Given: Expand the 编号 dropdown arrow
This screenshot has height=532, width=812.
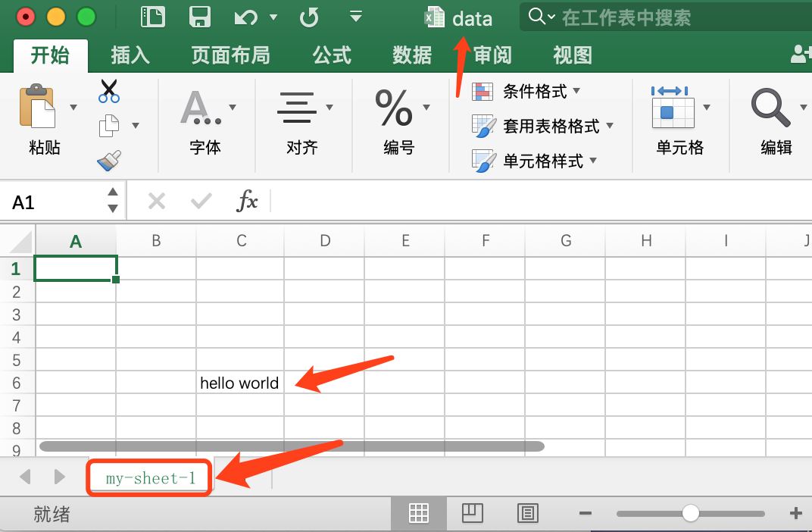Looking at the screenshot, I should [x=426, y=107].
